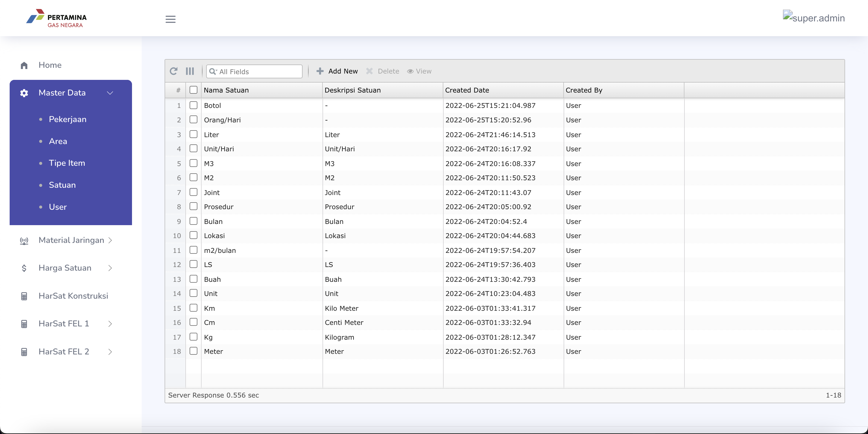Click the hamburger menu icon

pyautogui.click(x=171, y=19)
